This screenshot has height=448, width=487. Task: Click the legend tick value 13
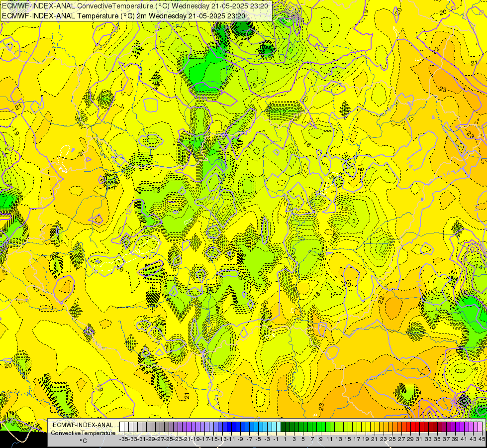click(x=339, y=440)
